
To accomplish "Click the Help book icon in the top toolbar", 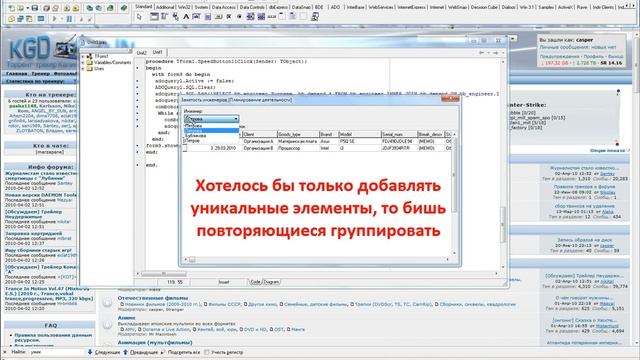I will click(124, 8).
